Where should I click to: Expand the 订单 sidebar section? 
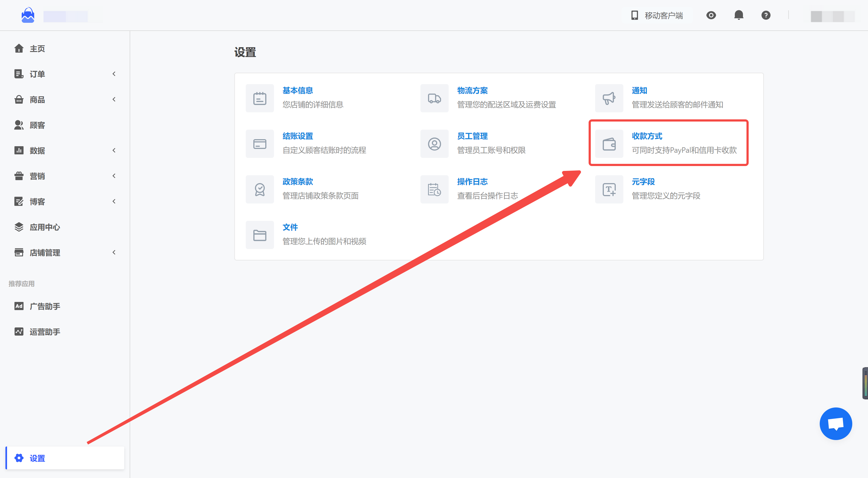tap(114, 74)
